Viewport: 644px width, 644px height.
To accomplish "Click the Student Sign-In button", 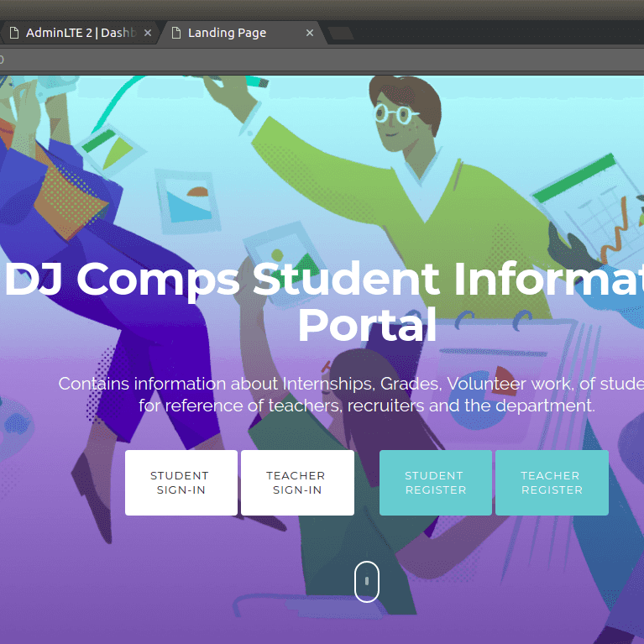I will click(x=181, y=483).
